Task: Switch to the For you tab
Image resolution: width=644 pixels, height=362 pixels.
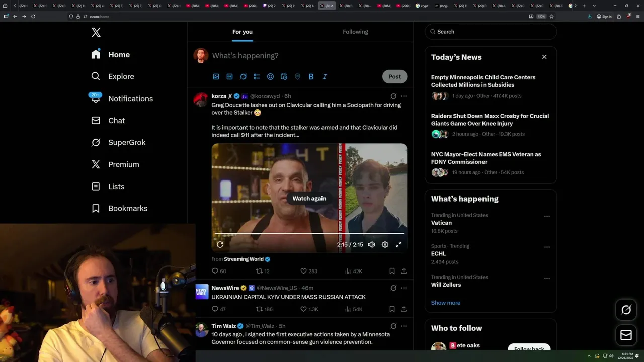Action: (243, 32)
